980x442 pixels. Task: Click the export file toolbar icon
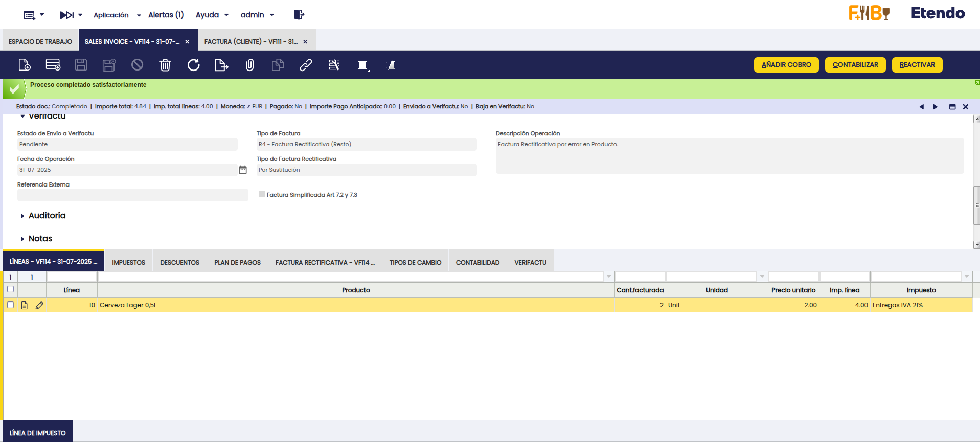coord(221,65)
